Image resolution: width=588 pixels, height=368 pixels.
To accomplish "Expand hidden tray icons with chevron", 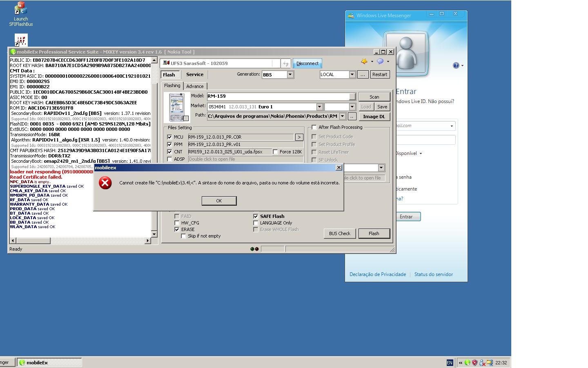I will click(461, 363).
